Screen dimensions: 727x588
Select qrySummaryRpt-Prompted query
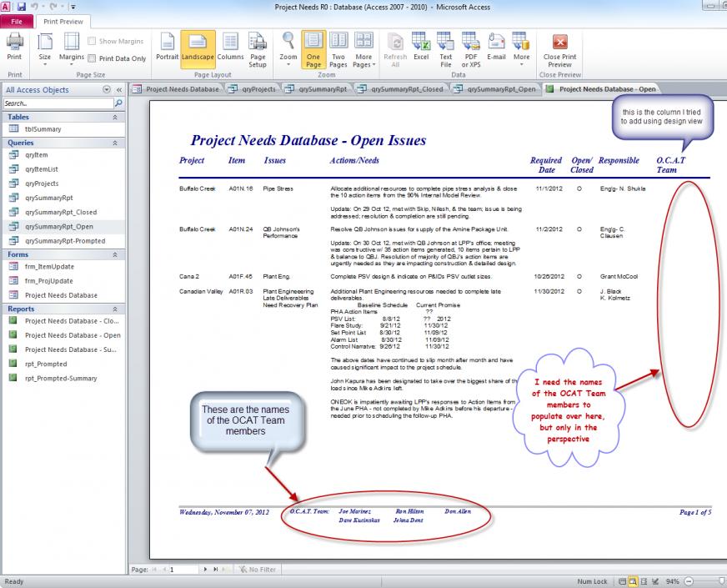pyautogui.click(x=64, y=241)
